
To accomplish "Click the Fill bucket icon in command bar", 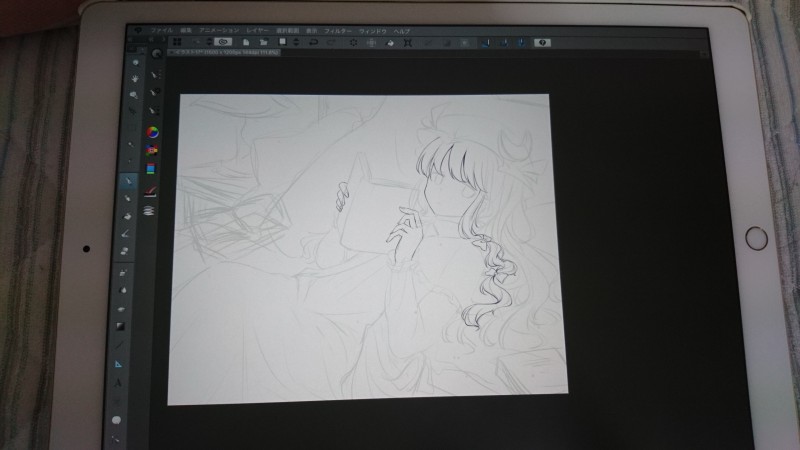I will (390, 43).
